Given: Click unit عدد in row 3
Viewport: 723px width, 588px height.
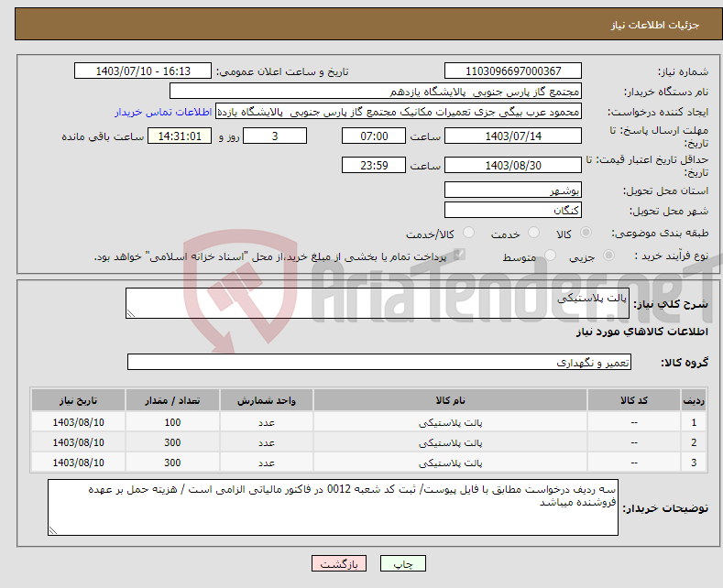Looking at the screenshot, I should 267,463.
